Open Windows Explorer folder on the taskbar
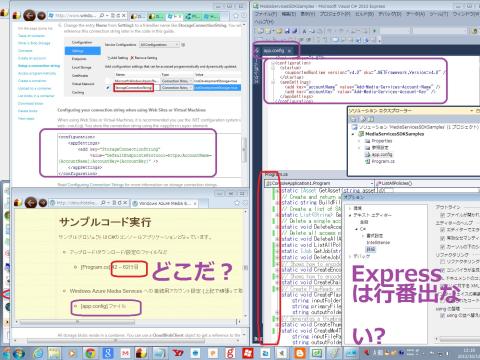 54,353
